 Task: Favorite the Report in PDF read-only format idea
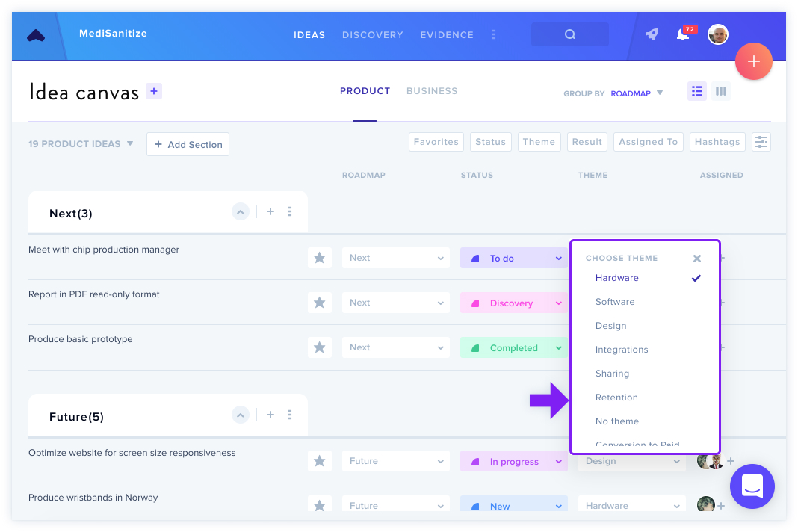pyautogui.click(x=320, y=303)
